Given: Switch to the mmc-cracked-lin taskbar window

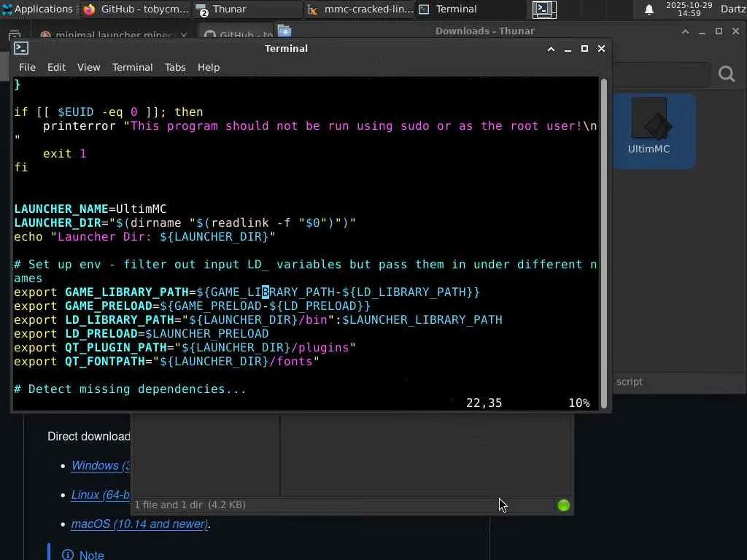Looking at the screenshot, I should click(x=360, y=9).
